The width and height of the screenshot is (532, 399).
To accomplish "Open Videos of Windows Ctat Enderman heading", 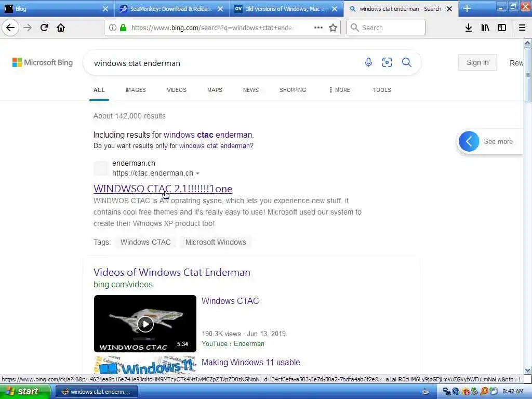I will 171,272.
